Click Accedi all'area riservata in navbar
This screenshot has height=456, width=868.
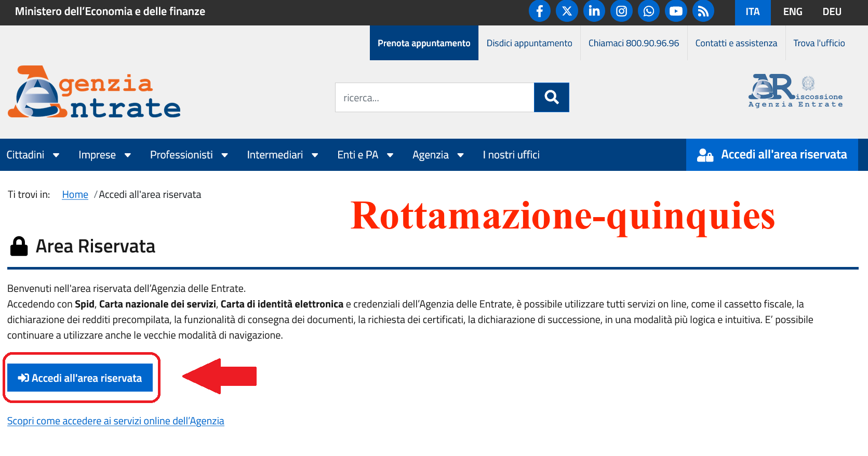[x=772, y=155]
